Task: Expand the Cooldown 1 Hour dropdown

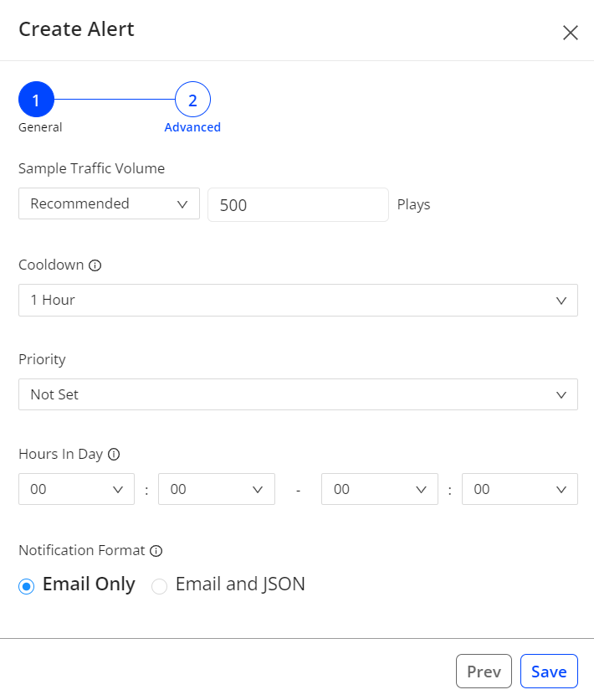Action: (x=298, y=300)
